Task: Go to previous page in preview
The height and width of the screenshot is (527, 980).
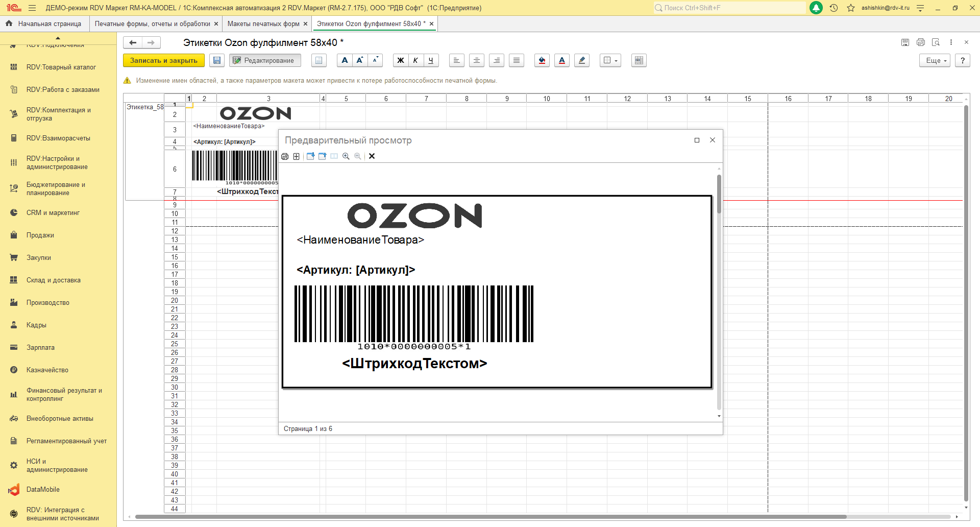Action: point(322,156)
